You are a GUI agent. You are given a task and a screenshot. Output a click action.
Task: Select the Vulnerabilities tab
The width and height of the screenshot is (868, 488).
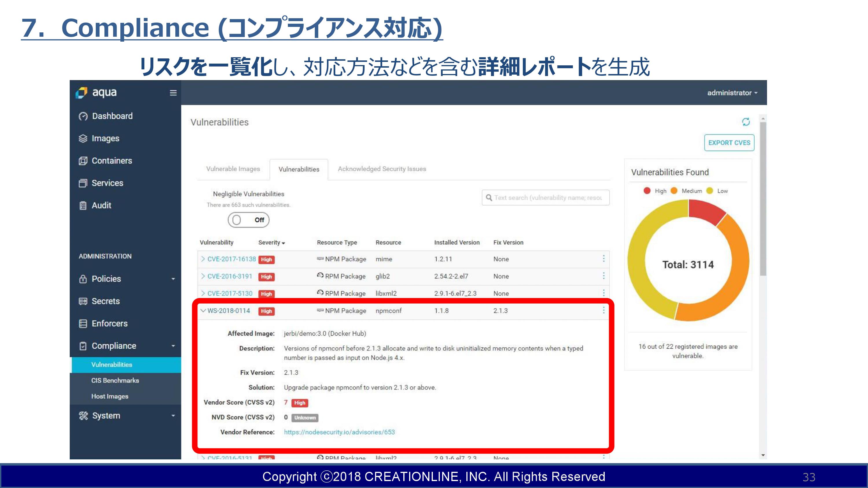click(x=299, y=169)
